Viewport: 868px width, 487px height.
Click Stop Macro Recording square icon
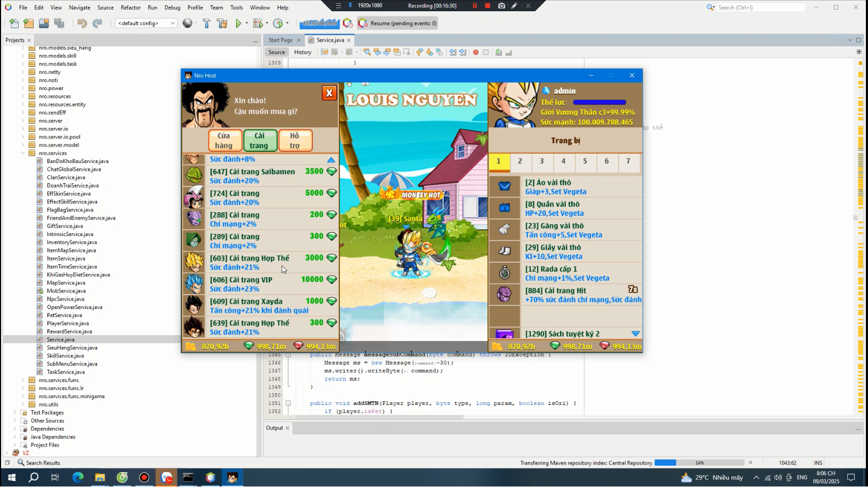pyautogui.click(x=486, y=52)
